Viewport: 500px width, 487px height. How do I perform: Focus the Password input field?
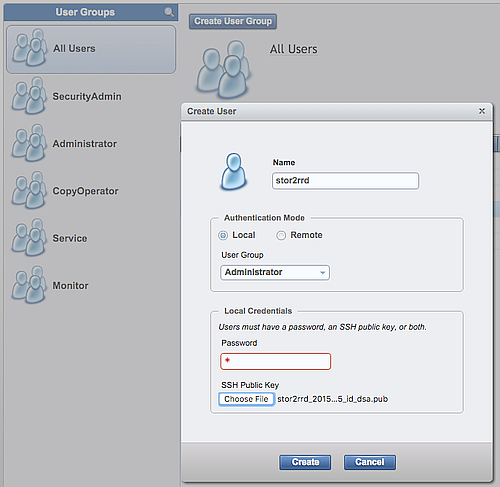pos(276,361)
